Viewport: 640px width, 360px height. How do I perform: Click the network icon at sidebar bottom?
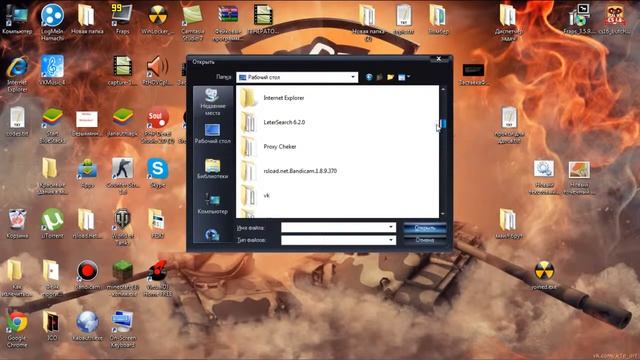[x=212, y=235]
